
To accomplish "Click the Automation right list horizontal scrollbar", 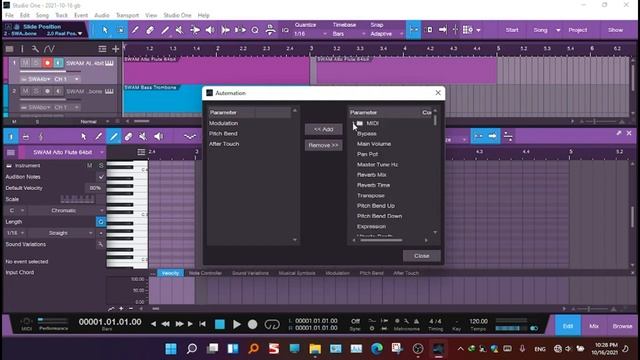I will [x=381, y=240].
